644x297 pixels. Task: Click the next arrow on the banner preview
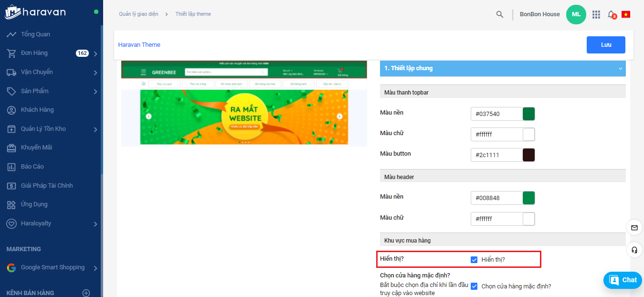coord(339,116)
